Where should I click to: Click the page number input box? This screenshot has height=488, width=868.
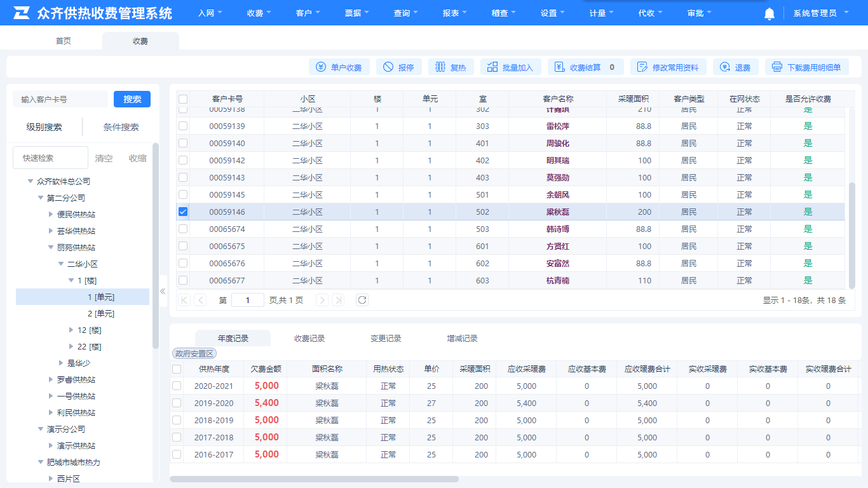pos(248,300)
